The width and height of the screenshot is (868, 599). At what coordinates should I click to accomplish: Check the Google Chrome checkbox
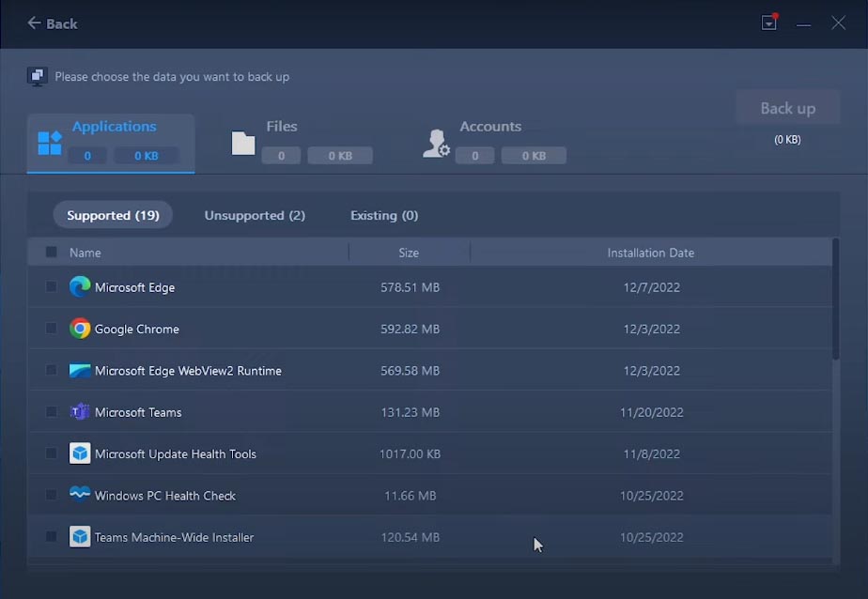[x=51, y=328]
